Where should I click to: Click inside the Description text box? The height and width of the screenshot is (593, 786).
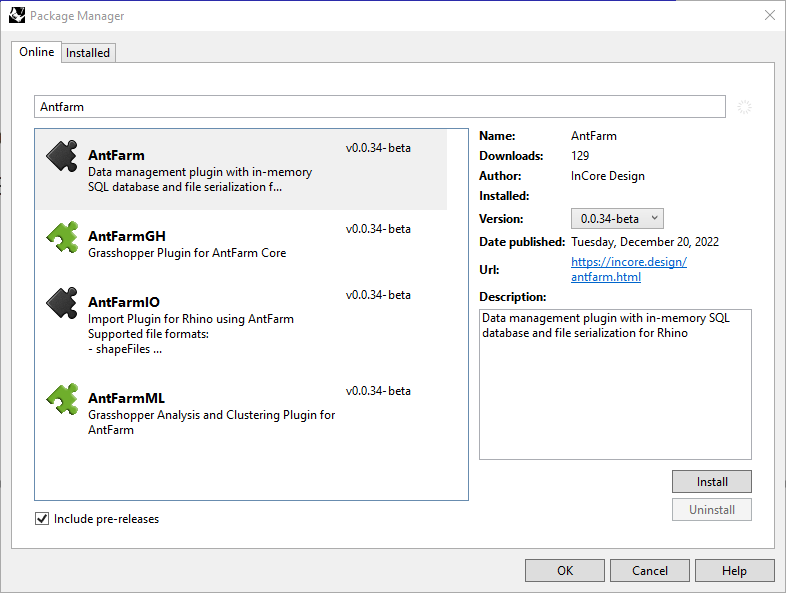click(615, 384)
